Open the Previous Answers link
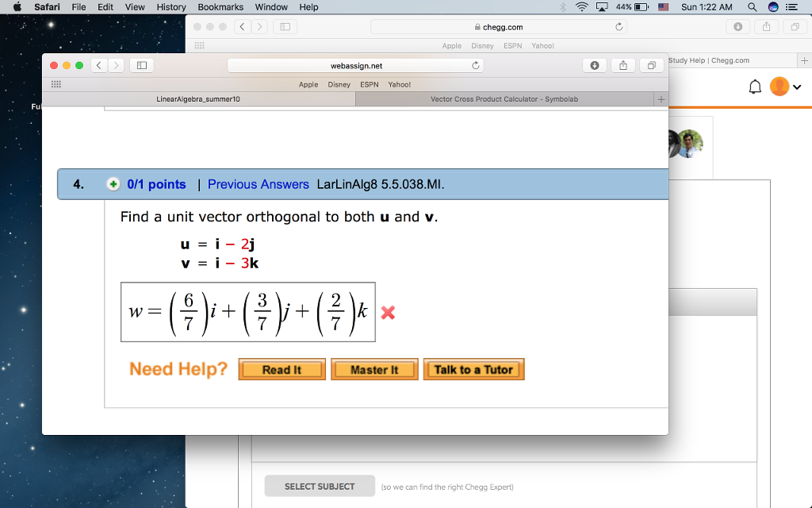812x508 pixels. pyautogui.click(x=258, y=183)
